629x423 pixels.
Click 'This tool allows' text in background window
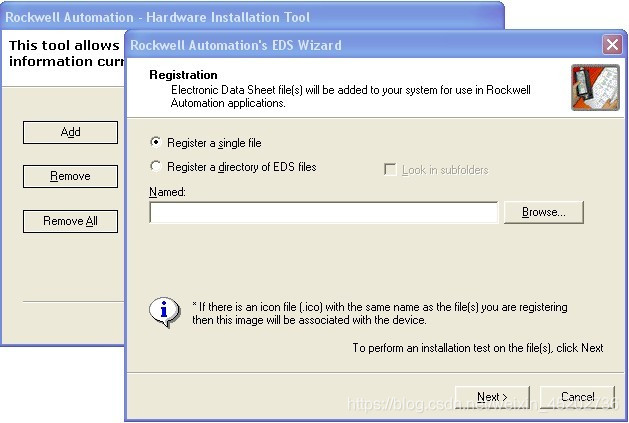(64, 45)
